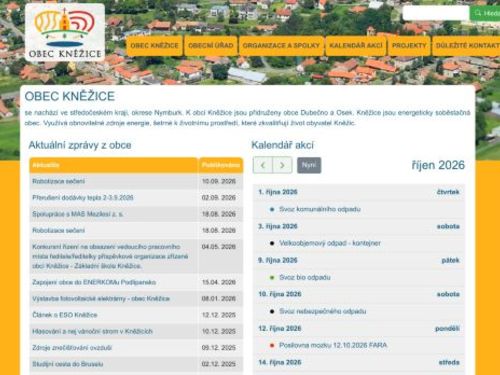Open Svoz bio odpadu event
This screenshot has height=375, width=500.
305,277
